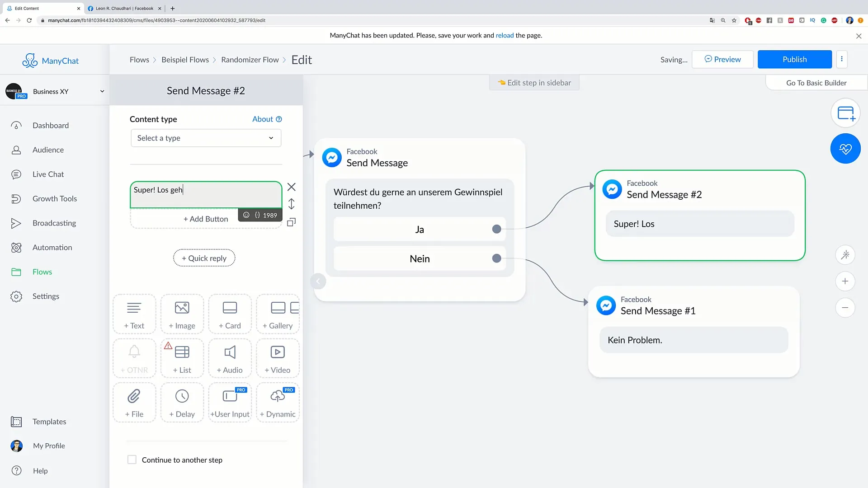Click the message text input field
Image resolution: width=868 pixels, height=488 pixels.
[206, 189]
